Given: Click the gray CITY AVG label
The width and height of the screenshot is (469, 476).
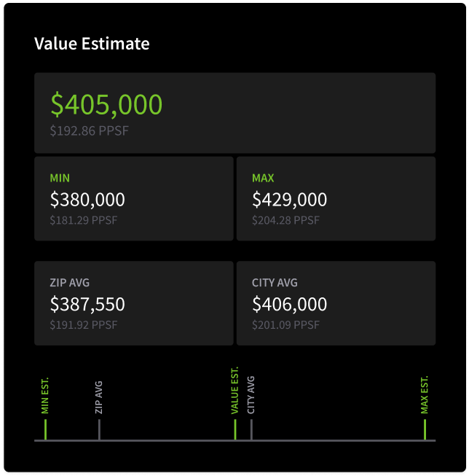Looking at the screenshot, I should click(275, 283).
